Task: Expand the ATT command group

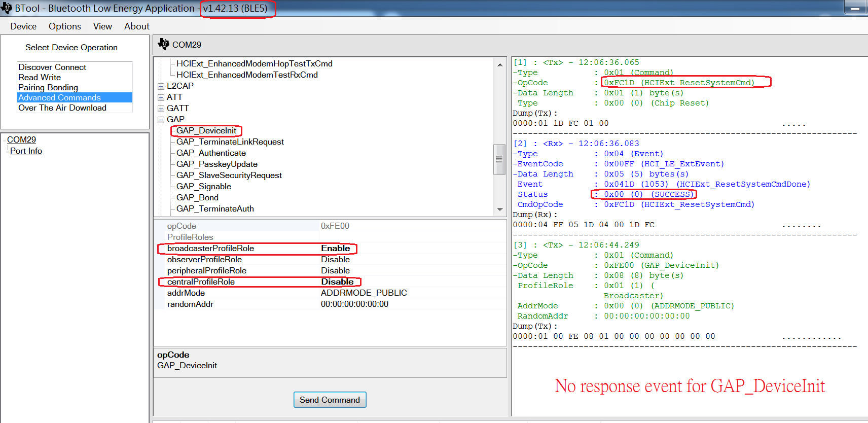Action: click(161, 97)
